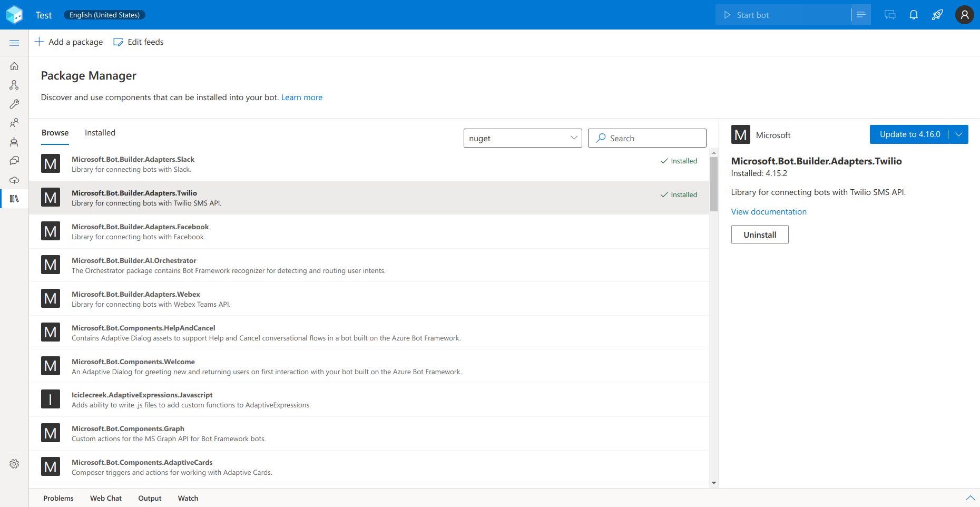Click Edit feeds
Viewport: 980px width, 507px height.
pos(139,42)
